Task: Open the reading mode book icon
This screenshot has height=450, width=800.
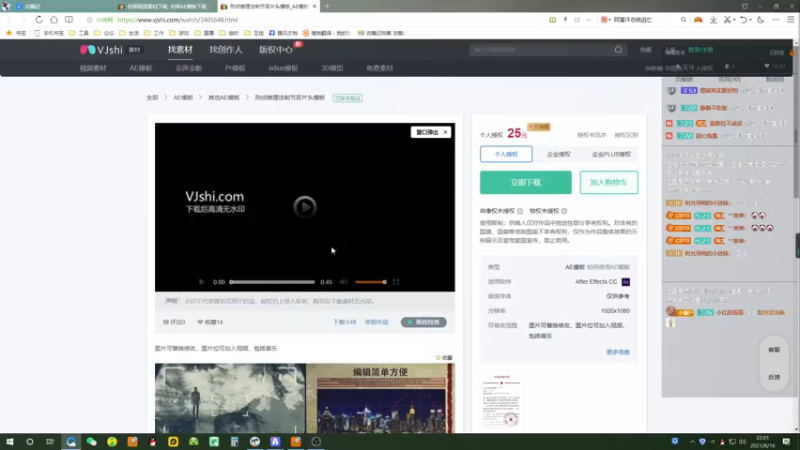Action: tap(69, 20)
